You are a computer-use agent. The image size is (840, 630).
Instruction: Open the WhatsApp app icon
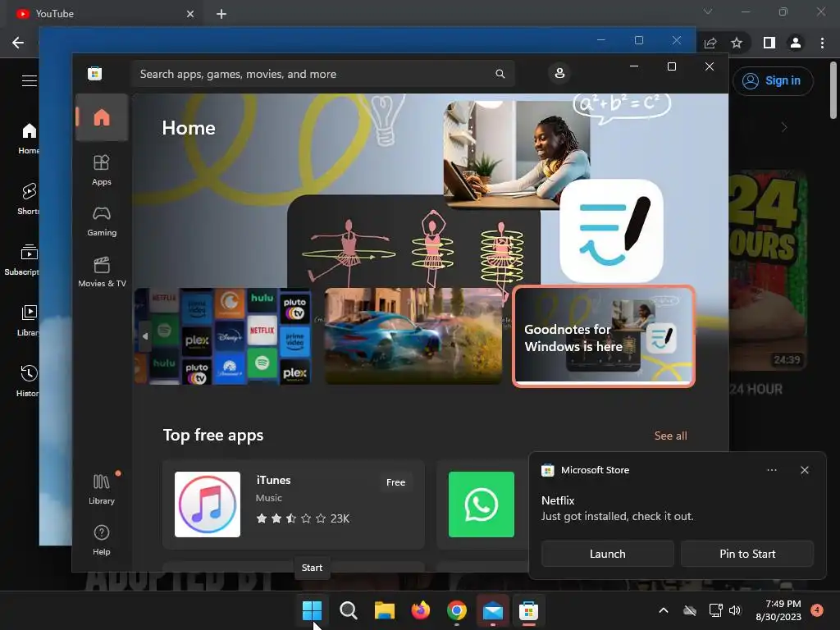[481, 504]
